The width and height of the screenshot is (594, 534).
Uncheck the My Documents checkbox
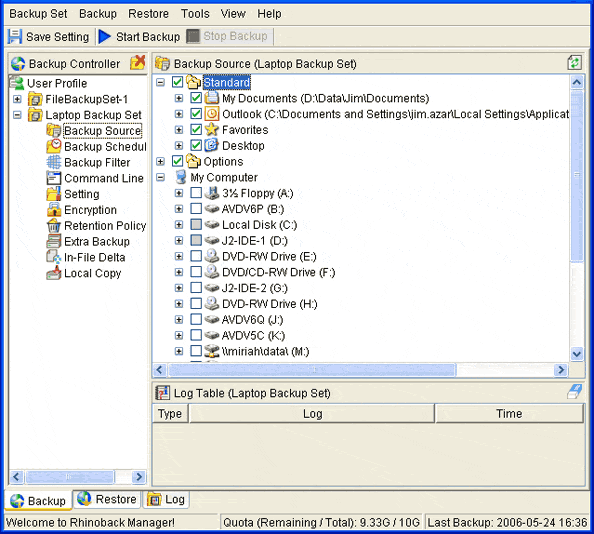tap(196, 98)
